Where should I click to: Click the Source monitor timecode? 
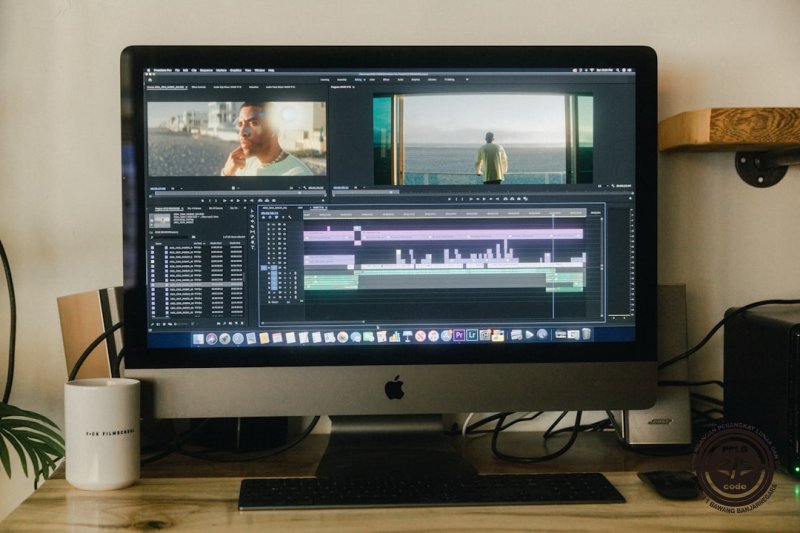click(158, 189)
